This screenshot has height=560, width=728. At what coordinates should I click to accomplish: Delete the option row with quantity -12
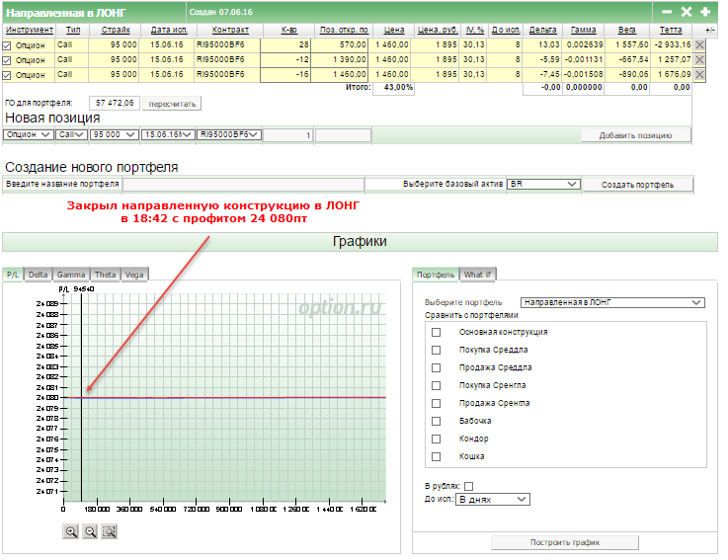click(699, 60)
